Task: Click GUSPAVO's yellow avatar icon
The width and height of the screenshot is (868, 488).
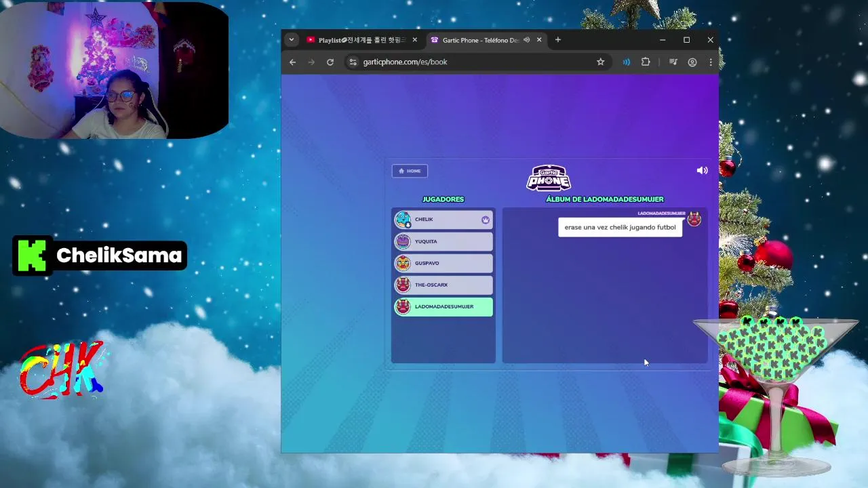Action: click(403, 263)
